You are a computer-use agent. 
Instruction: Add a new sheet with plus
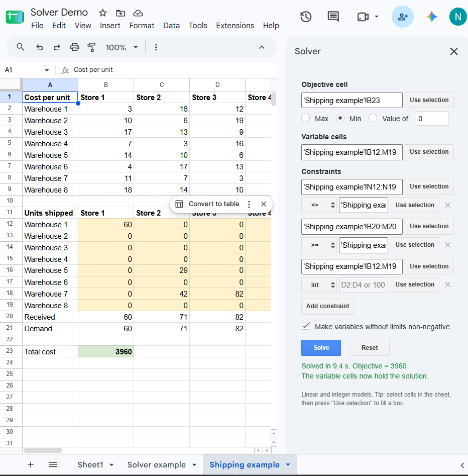31,464
